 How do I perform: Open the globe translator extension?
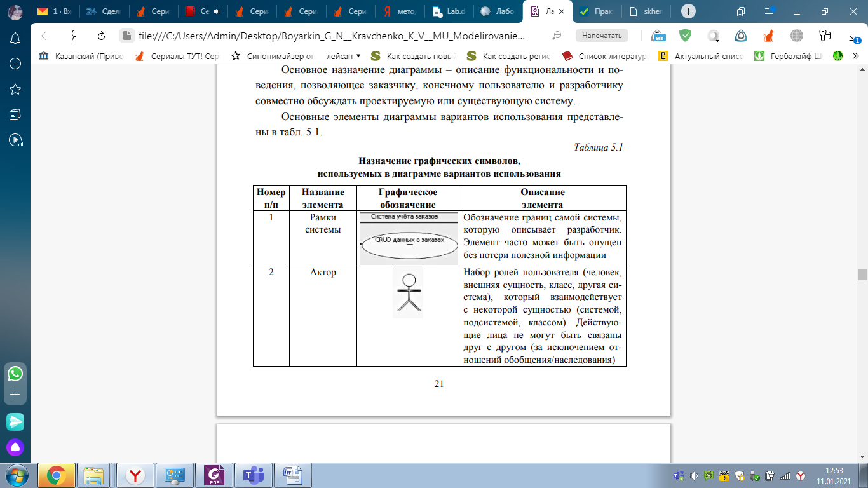(x=796, y=36)
